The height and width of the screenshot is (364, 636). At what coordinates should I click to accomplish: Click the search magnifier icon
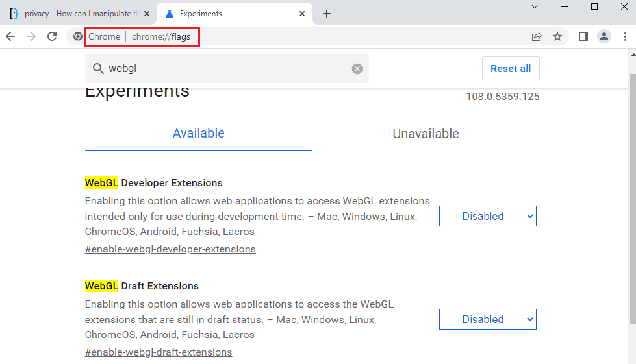pos(98,68)
